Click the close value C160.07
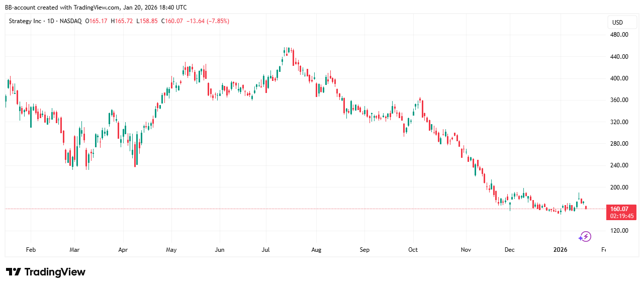 [x=172, y=21]
